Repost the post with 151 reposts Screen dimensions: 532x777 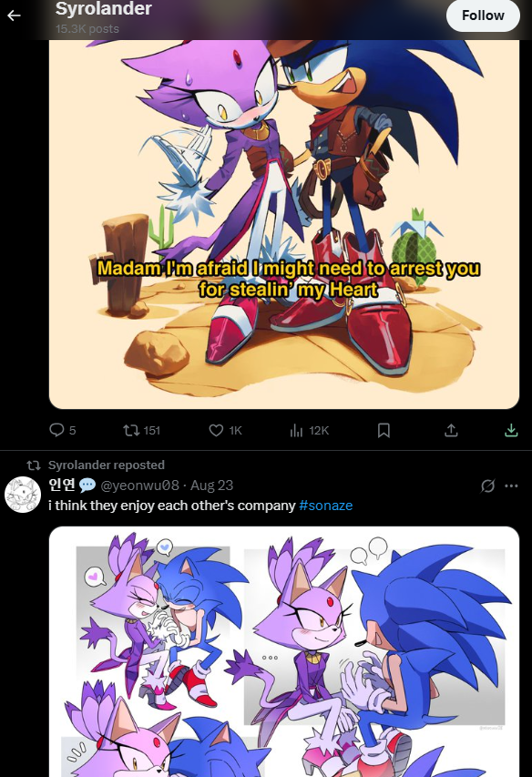(x=142, y=430)
